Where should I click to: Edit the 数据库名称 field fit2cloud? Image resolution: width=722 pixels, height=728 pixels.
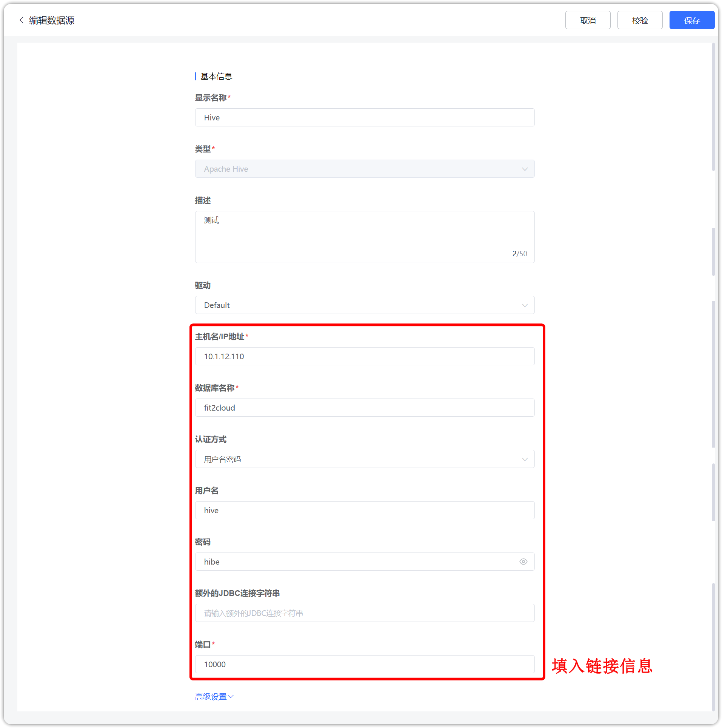tap(365, 408)
